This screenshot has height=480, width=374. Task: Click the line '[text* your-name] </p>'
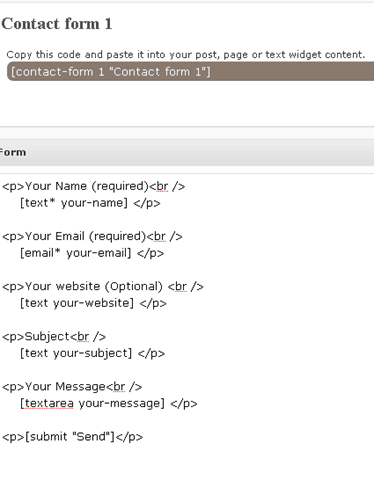(90, 203)
